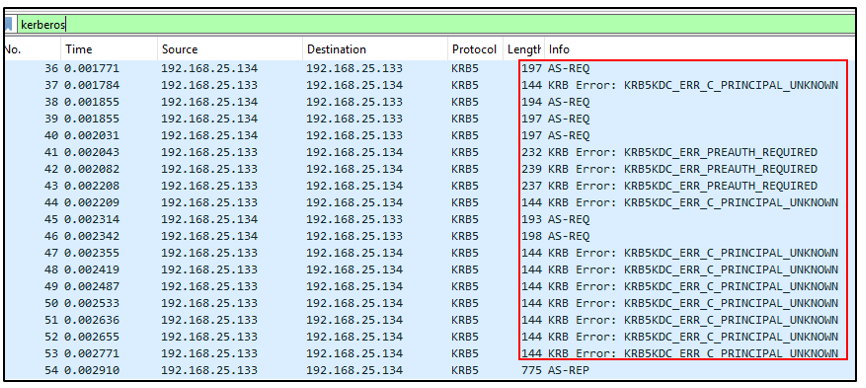Select packet 36 AS-REQ row
This screenshot has height=388, width=866.
pos(430,69)
